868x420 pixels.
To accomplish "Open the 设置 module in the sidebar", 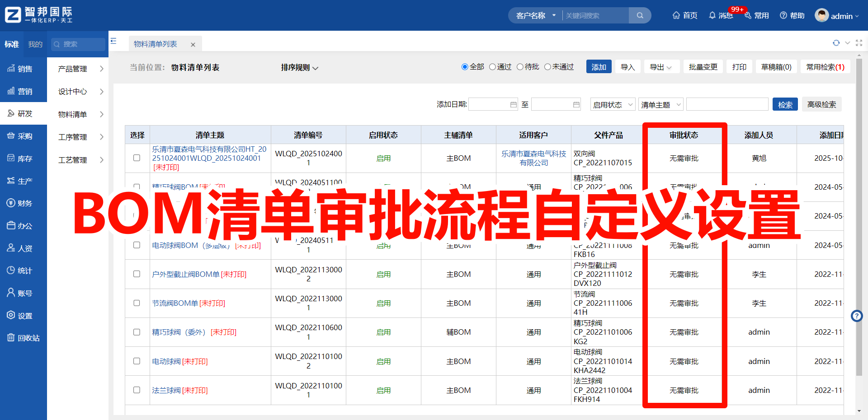I will (24, 315).
